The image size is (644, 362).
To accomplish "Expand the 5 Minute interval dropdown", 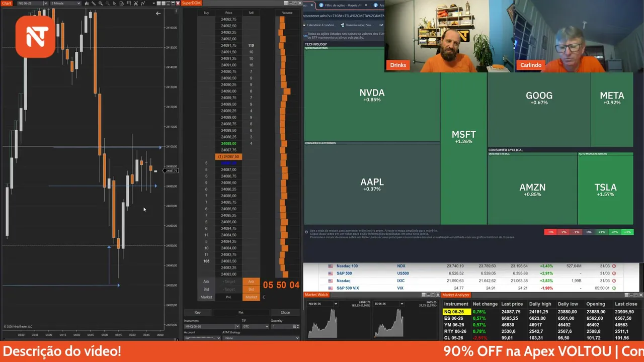I will point(78,4).
